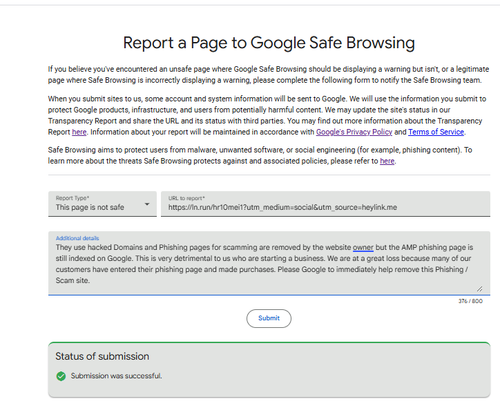Open the Report Type dropdown
The height and width of the screenshot is (401, 500).
tap(102, 204)
